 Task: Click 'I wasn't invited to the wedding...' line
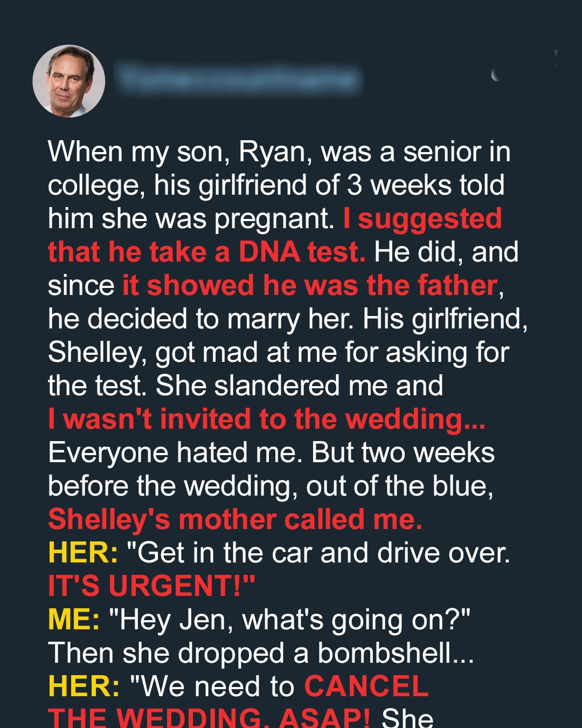[x=267, y=419]
